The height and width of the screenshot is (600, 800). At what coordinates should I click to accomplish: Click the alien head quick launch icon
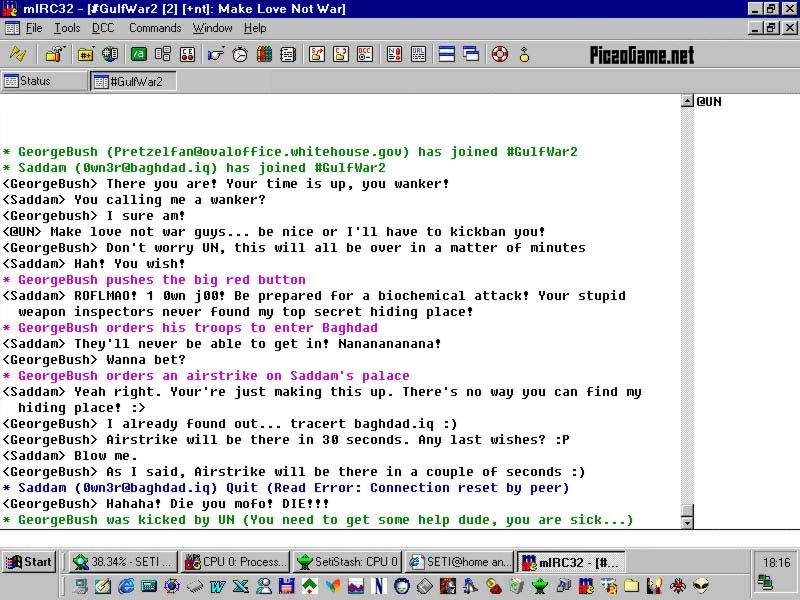[x=701, y=585]
